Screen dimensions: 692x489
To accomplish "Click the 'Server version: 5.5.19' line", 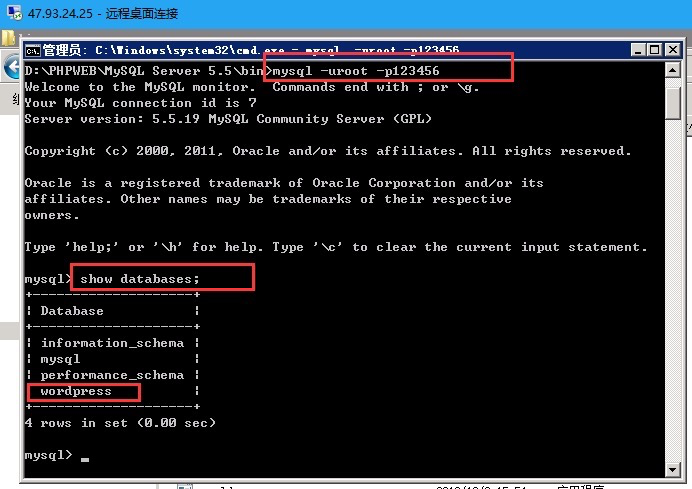I will point(228,119).
